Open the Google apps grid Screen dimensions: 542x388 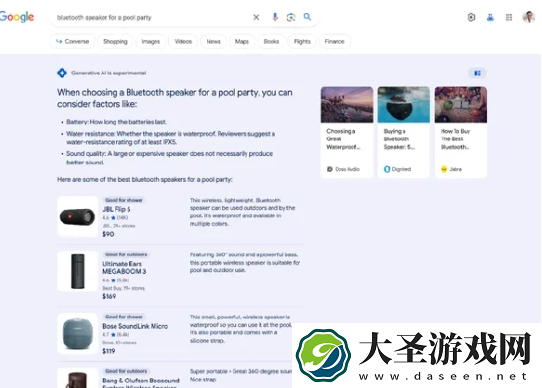pos(509,17)
